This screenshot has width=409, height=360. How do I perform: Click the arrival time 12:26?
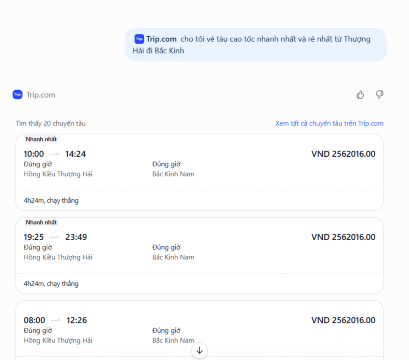coord(77,320)
